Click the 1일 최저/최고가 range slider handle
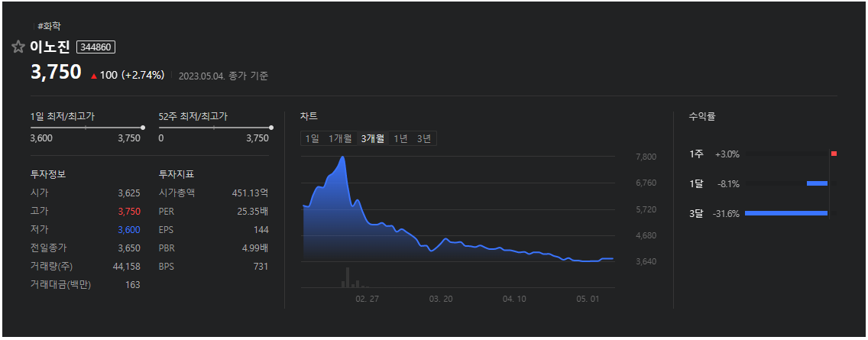Screen dimensions: 868x340 143,128
